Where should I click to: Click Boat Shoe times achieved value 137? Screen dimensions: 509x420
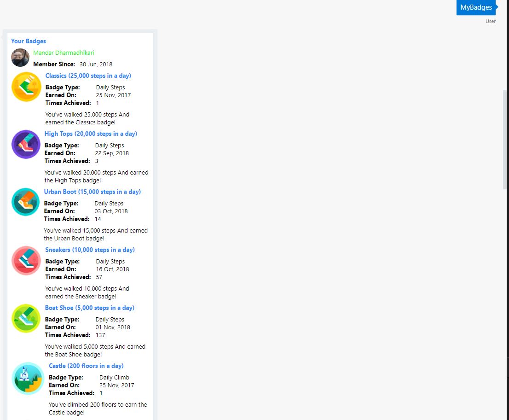coord(100,335)
